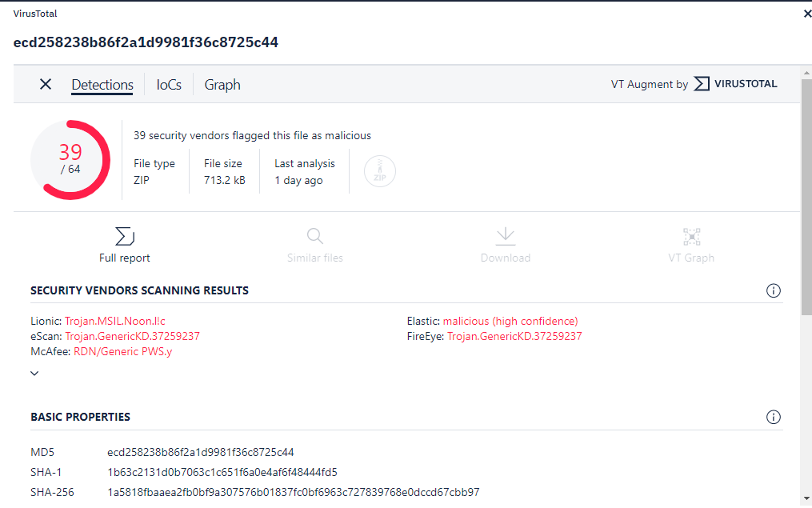Expand the full vendor results list chevron

pos(34,374)
